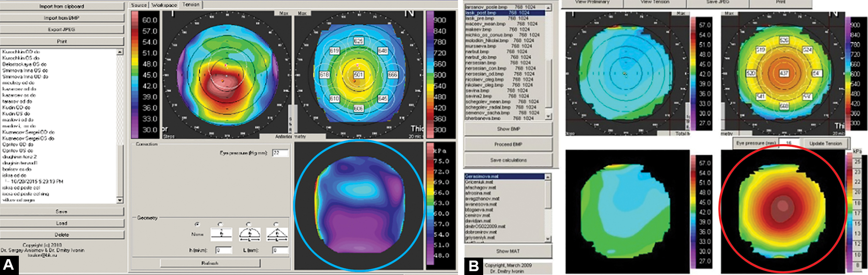
Task: Click the 568 thickness label on right map
Action: [x=784, y=106]
